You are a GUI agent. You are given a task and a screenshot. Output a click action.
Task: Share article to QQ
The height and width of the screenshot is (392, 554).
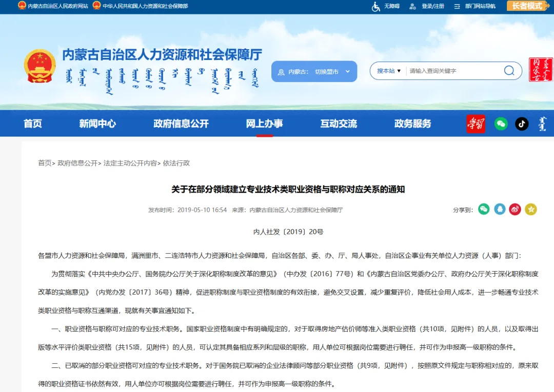click(499, 209)
